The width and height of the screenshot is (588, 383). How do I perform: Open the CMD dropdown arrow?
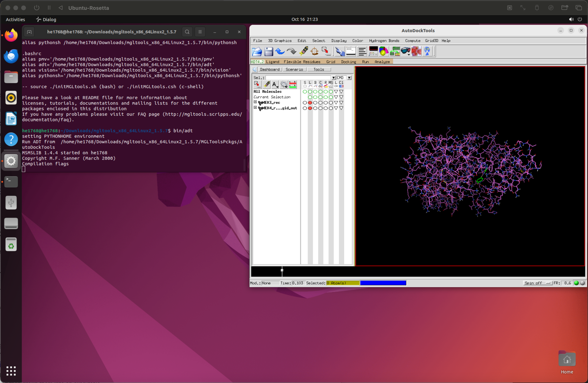coord(349,78)
